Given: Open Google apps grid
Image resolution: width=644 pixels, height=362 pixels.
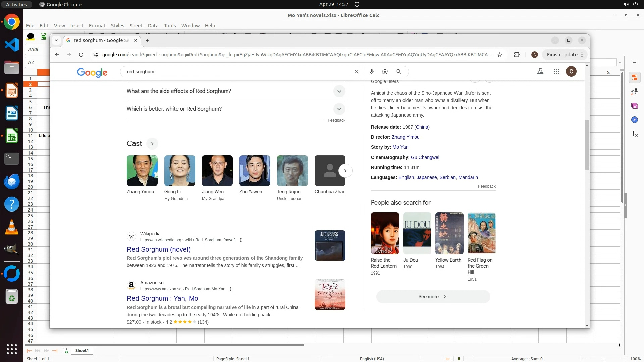Looking at the screenshot, I should [556, 71].
